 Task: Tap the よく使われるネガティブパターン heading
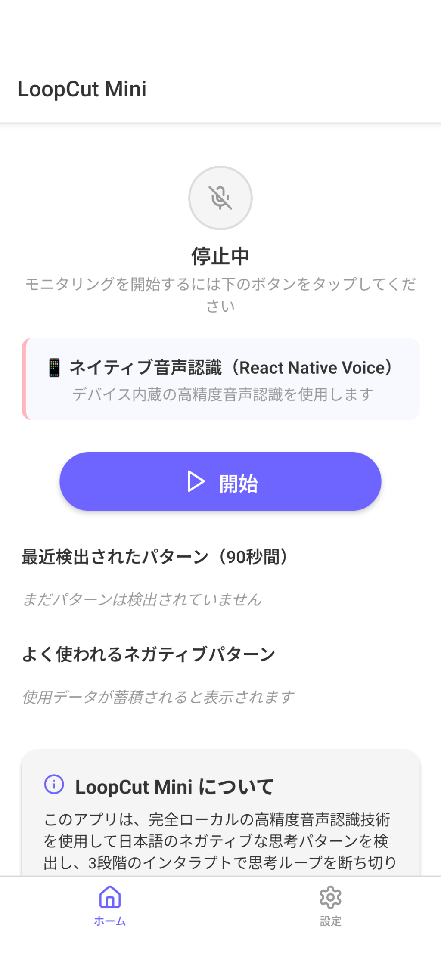149,654
